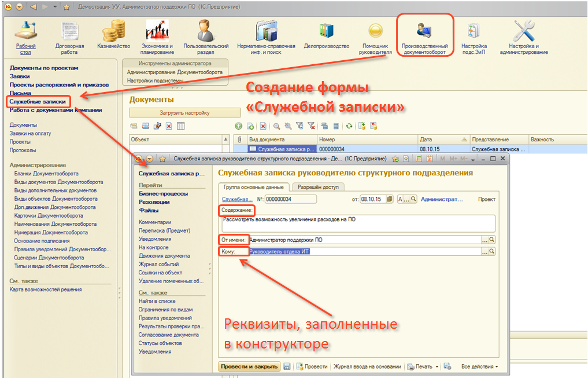Open Служебные записки in sidebar
Image resolution: width=588 pixels, height=378 pixels.
pyautogui.click(x=38, y=101)
